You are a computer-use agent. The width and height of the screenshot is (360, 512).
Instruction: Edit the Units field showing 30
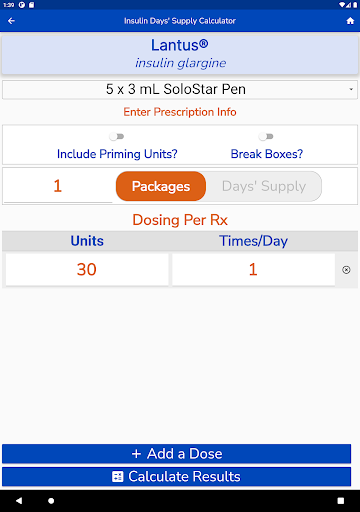(87, 269)
